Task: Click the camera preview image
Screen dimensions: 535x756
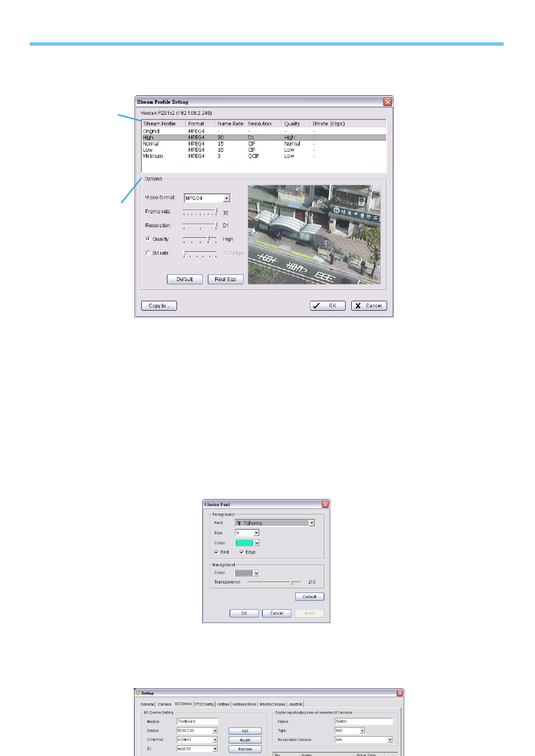Action: [314, 235]
